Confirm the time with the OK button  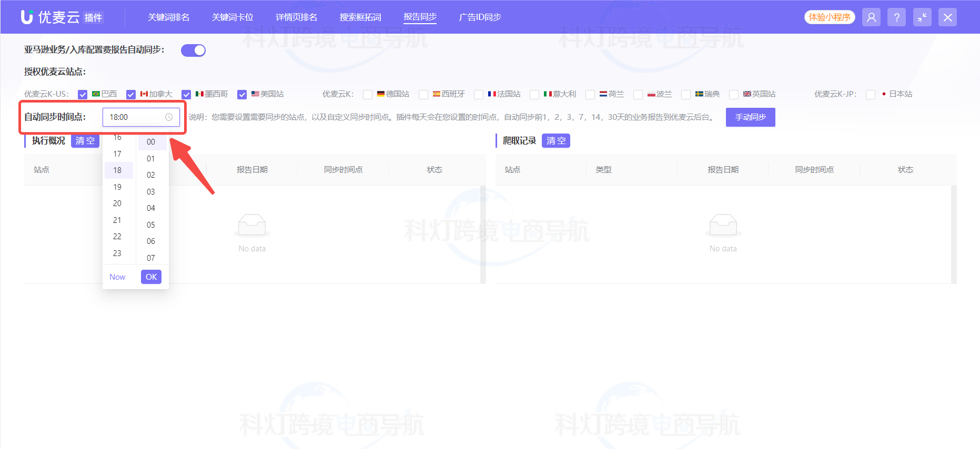point(151,277)
